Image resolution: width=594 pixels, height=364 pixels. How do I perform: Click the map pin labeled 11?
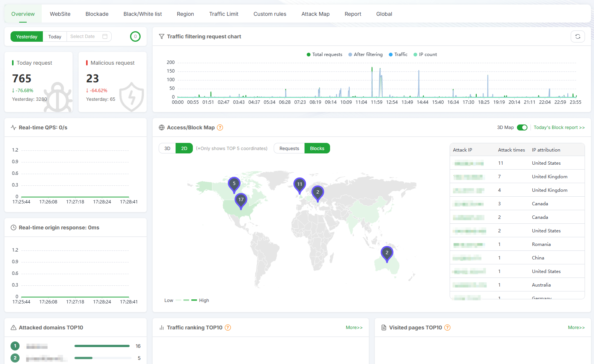pos(300,185)
